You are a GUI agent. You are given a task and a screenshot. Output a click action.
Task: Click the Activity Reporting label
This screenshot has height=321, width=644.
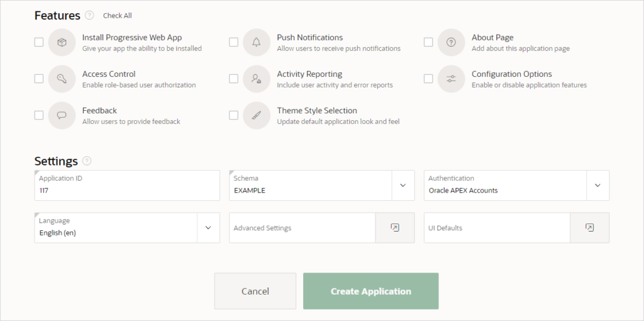point(309,74)
